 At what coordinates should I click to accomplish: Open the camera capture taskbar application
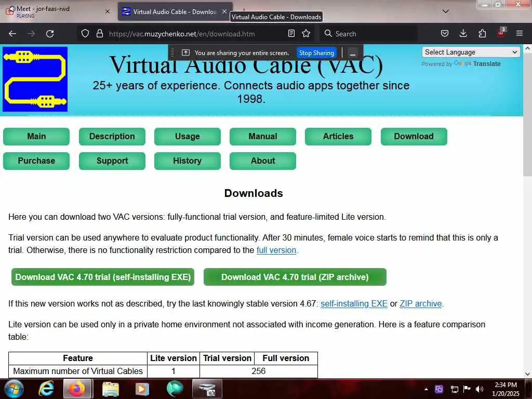point(207,389)
